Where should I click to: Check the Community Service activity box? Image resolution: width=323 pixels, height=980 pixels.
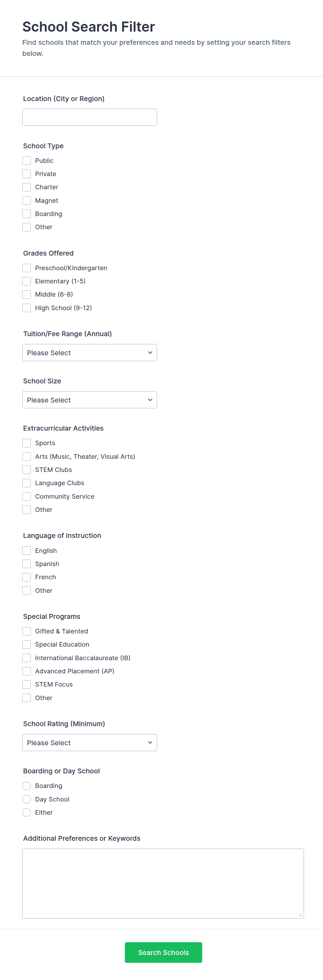tap(27, 496)
